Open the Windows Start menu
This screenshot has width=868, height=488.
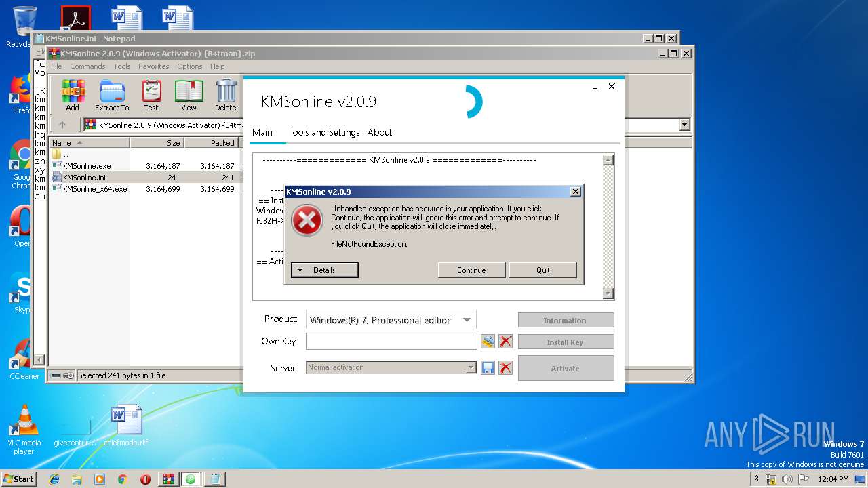[x=19, y=479]
